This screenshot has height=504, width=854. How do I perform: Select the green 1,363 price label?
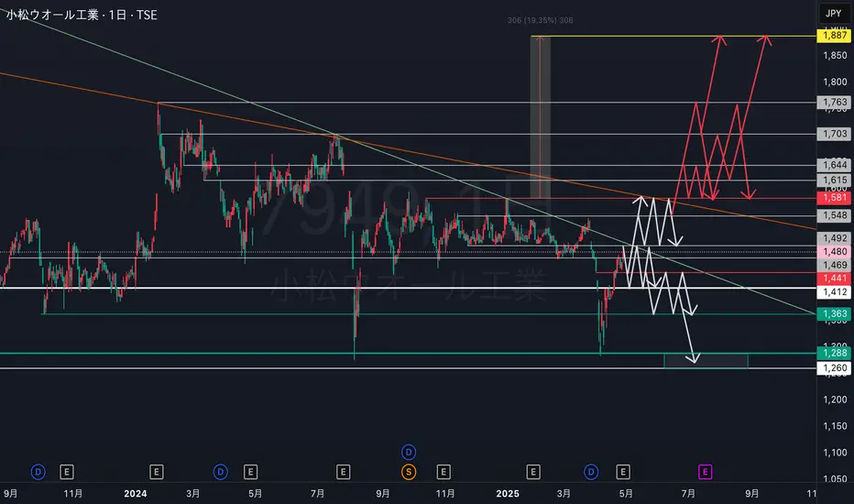834,313
